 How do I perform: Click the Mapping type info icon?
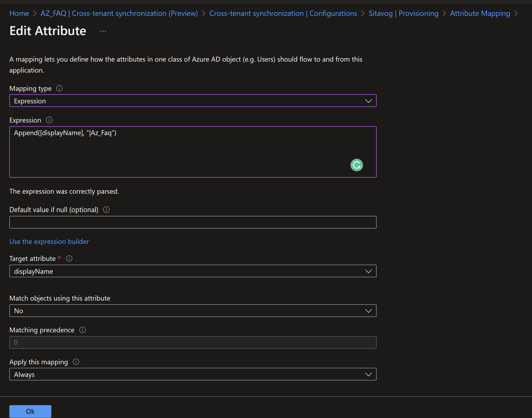59,88
